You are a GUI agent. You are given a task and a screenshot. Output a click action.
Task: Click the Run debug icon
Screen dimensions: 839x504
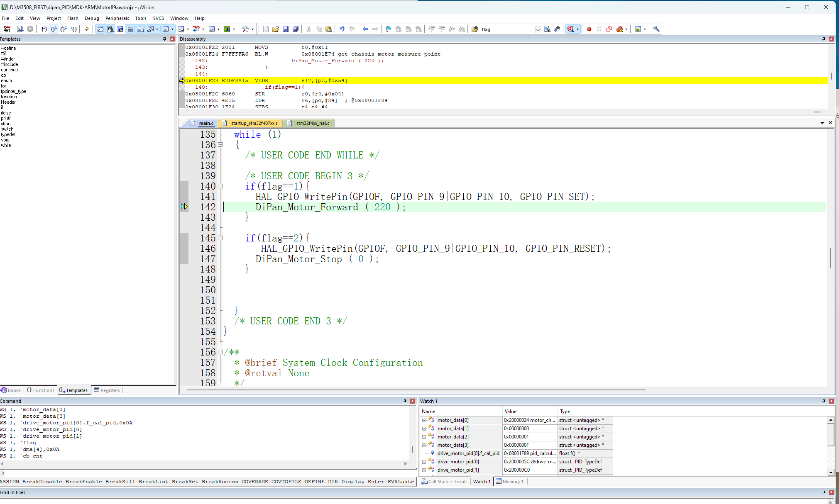(20, 29)
